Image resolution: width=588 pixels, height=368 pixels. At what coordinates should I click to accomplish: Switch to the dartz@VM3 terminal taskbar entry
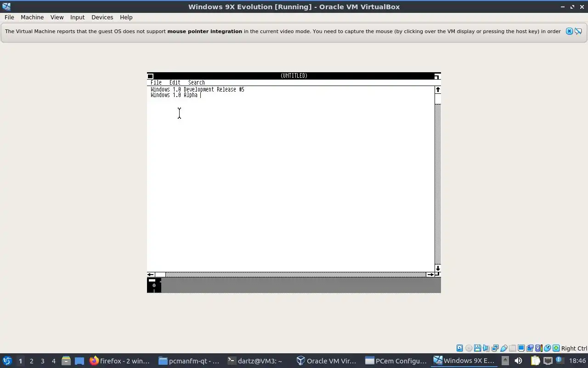tap(258, 361)
